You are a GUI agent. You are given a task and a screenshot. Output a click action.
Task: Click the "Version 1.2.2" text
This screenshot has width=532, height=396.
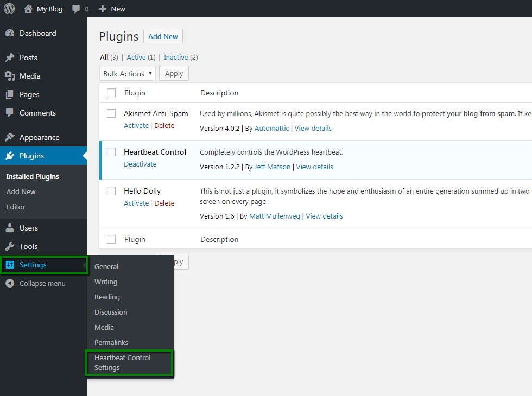(x=219, y=167)
